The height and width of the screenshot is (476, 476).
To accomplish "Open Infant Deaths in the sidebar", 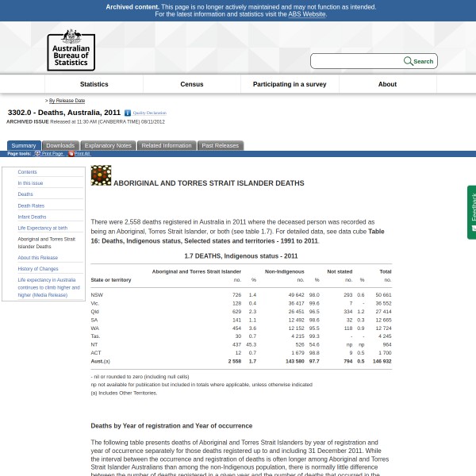I will (32, 217).
